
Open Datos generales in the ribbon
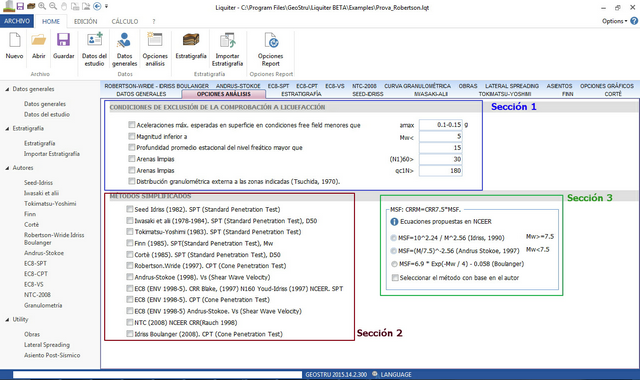(x=124, y=49)
